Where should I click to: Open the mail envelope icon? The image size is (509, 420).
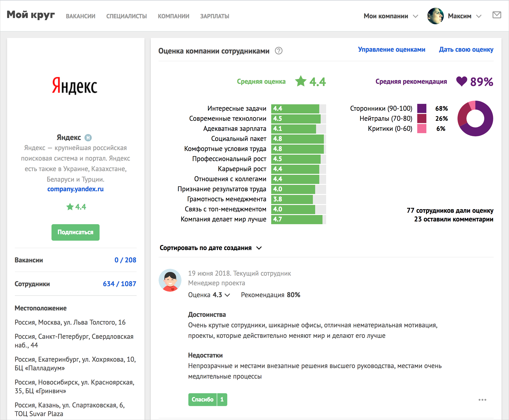(x=497, y=15)
